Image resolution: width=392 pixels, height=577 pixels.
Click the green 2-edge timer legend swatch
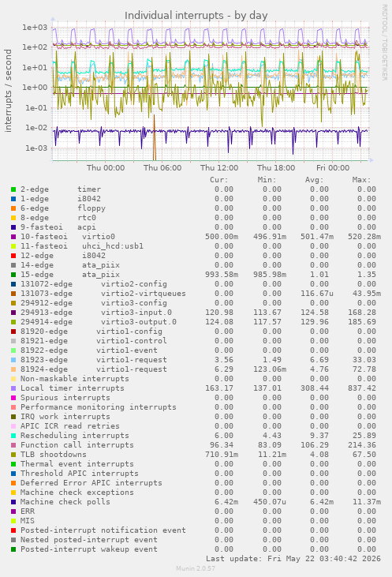tap(13, 189)
